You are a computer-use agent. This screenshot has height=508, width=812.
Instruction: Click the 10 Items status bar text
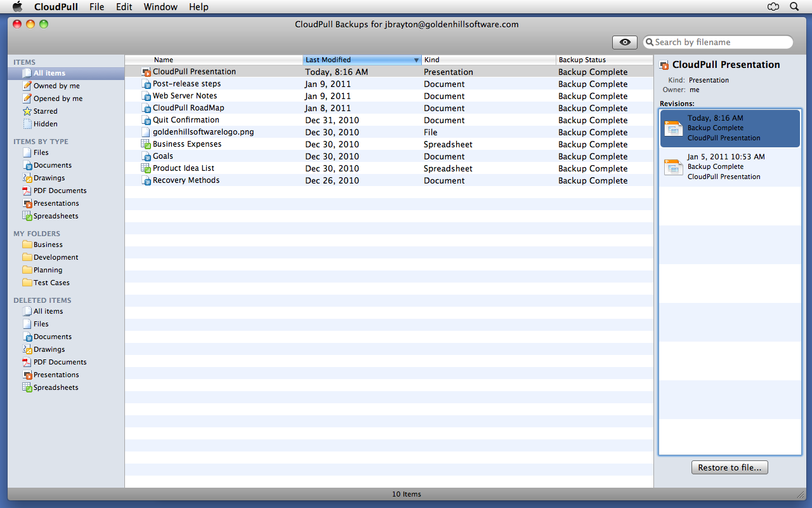407,494
